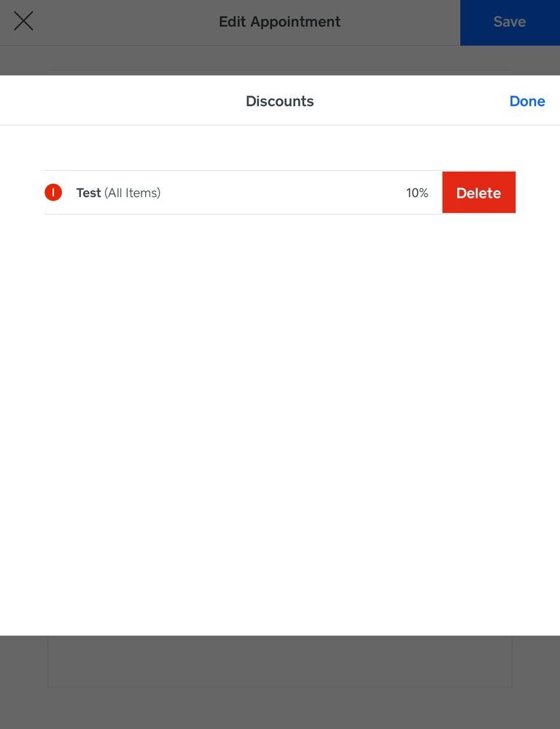This screenshot has height=729, width=560.
Task: Click the Edit Appointment title
Action: [x=279, y=22]
